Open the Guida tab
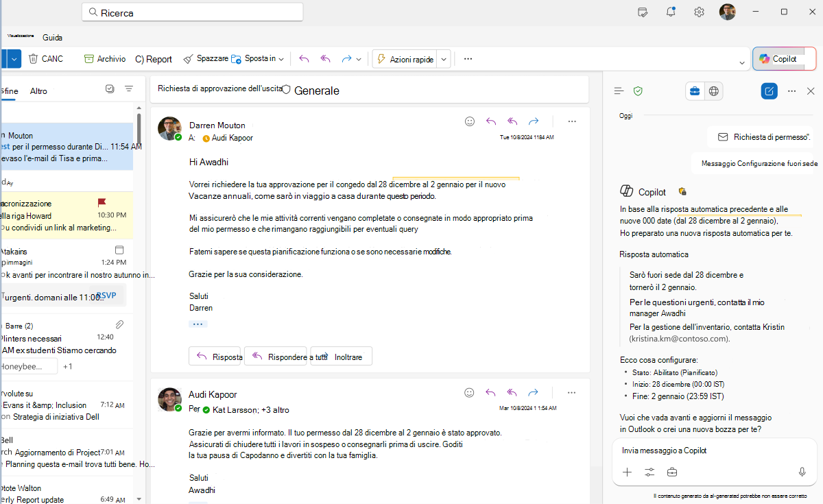823x504 pixels. coord(52,37)
